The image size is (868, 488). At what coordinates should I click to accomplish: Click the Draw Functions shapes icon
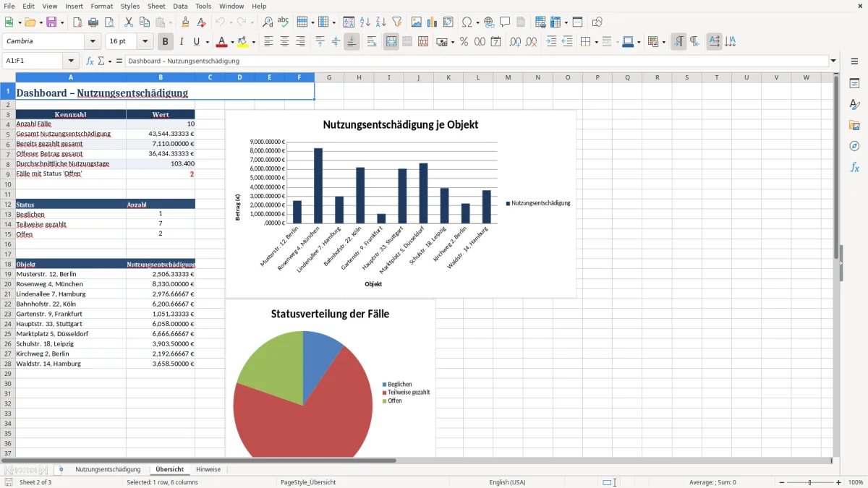(597, 22)
